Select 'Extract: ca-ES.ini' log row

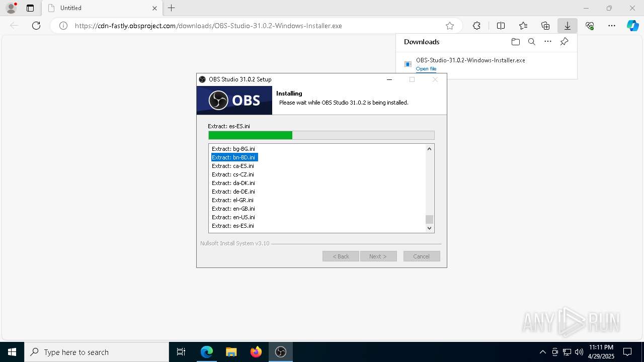(x=233, y=166)
